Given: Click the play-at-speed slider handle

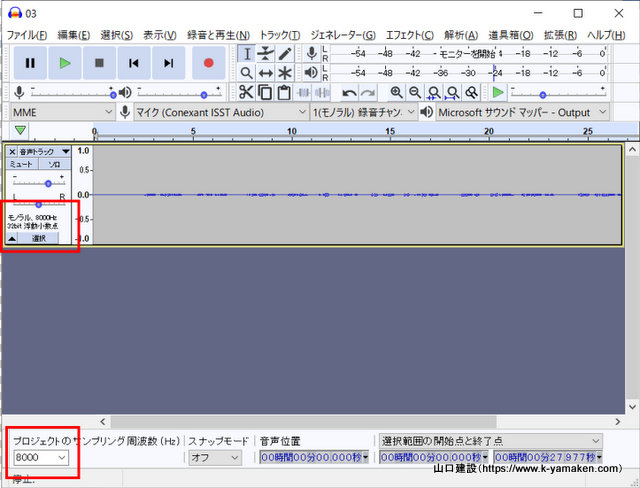Looking at the screenshot, I should tap(542, 95).
